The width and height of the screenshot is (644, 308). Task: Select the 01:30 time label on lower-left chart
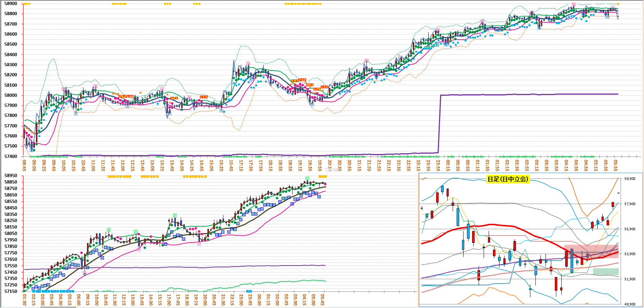click(24, 299)
